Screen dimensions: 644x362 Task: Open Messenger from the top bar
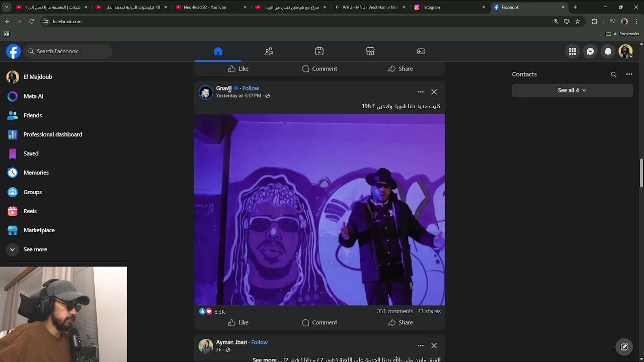point(590,51)
